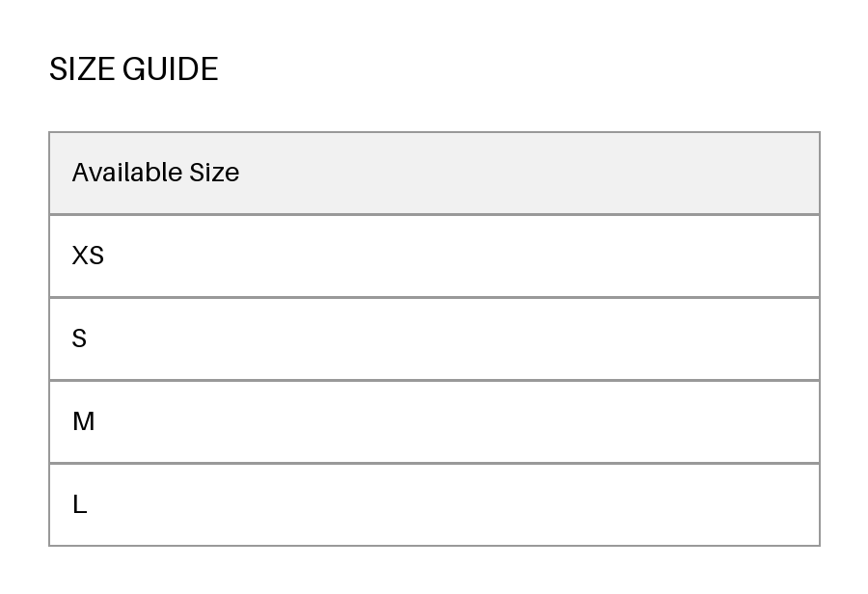868x594 pixels.
Task: Click the XS text label
Action: (x=88, y=256)
